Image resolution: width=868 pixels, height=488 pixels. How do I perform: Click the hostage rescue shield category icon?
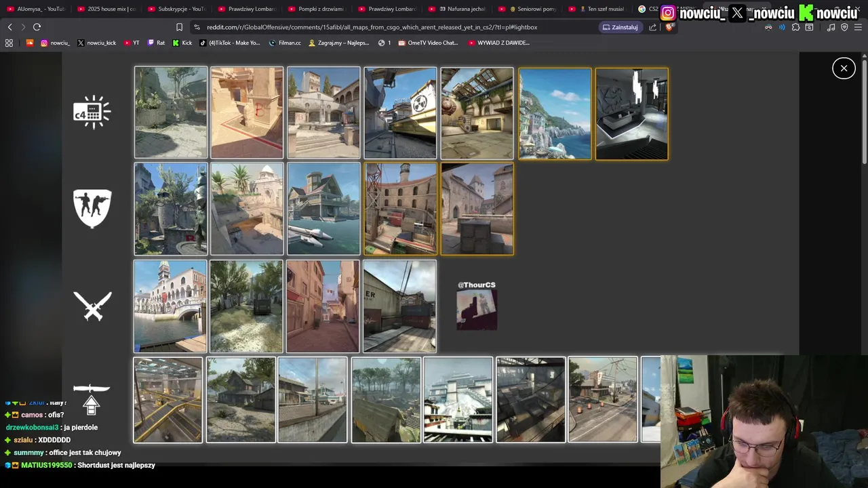(x=92, y=208)
